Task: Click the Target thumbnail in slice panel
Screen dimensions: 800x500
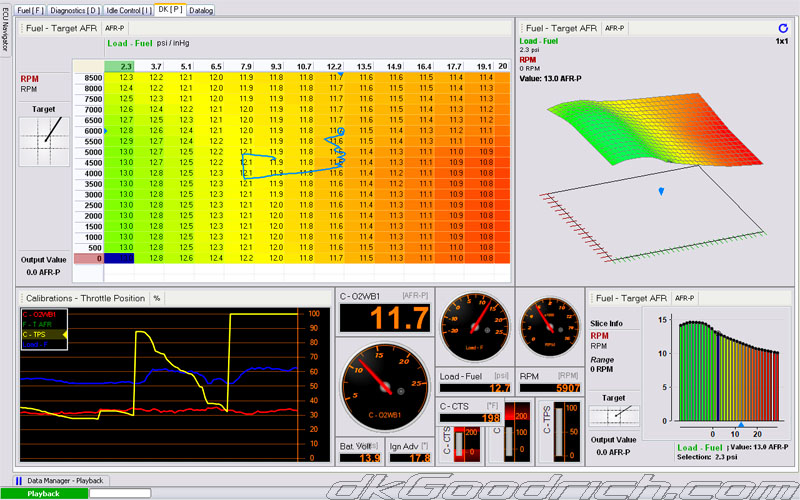Action: pyautogui.click(x=612, y=418)
